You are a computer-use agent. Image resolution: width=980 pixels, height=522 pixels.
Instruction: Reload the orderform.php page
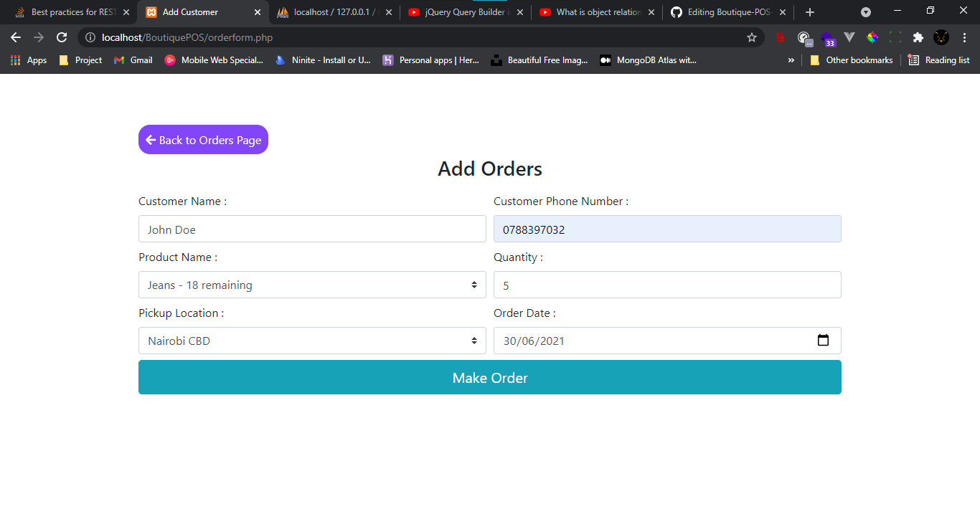coord(62,37)
